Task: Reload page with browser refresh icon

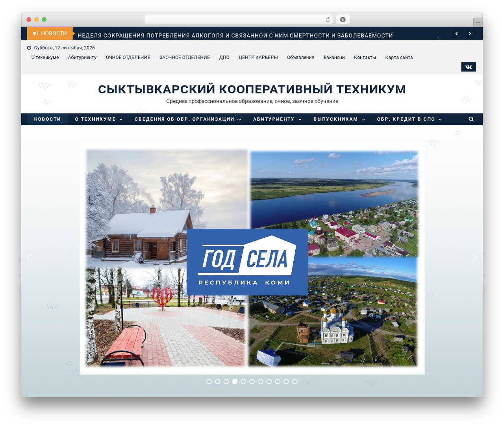Action: [328, 20]
